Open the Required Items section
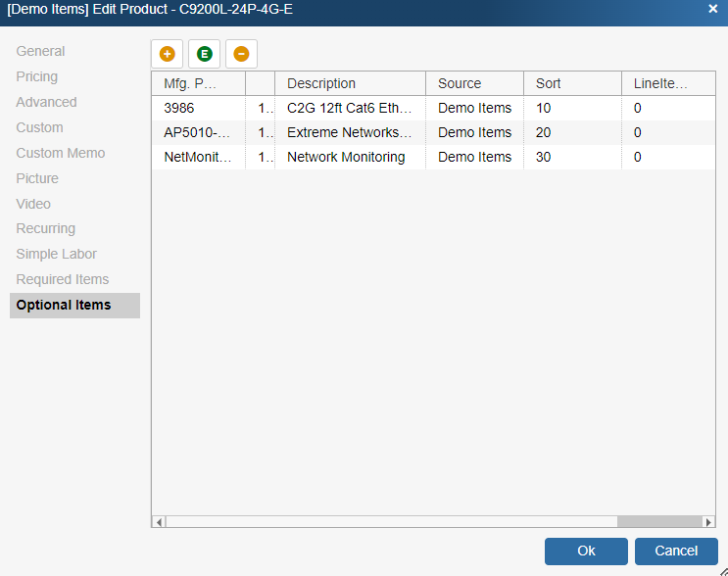Screen dimensions: 728x576 pyautogui.click(x=62, y=279)
